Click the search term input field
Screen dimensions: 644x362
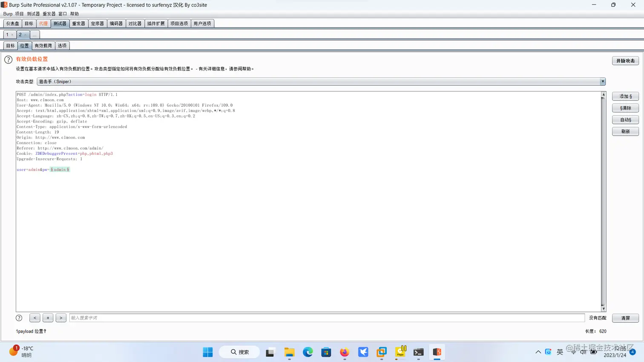pos(327,318)
